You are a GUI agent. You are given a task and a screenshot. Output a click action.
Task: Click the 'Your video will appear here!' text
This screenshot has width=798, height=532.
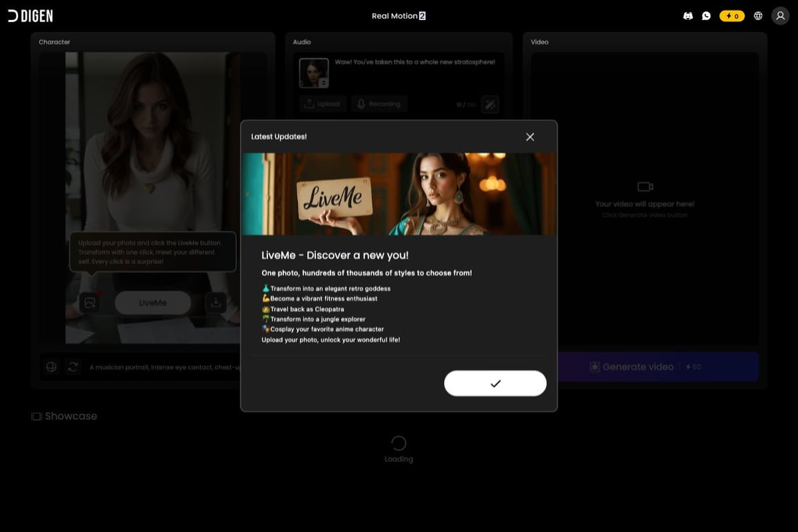(x=645, y=204)
